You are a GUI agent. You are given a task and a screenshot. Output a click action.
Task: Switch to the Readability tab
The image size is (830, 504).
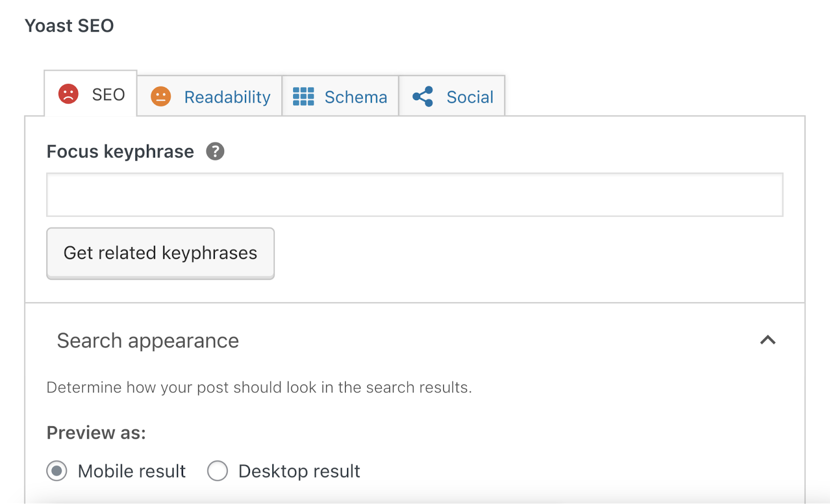click(x=227, y=96)
